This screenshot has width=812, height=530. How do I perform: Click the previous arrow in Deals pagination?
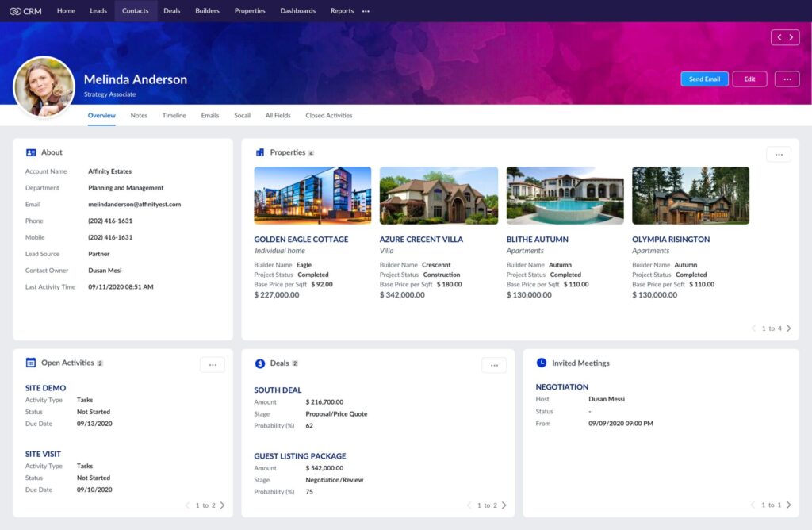469,505
